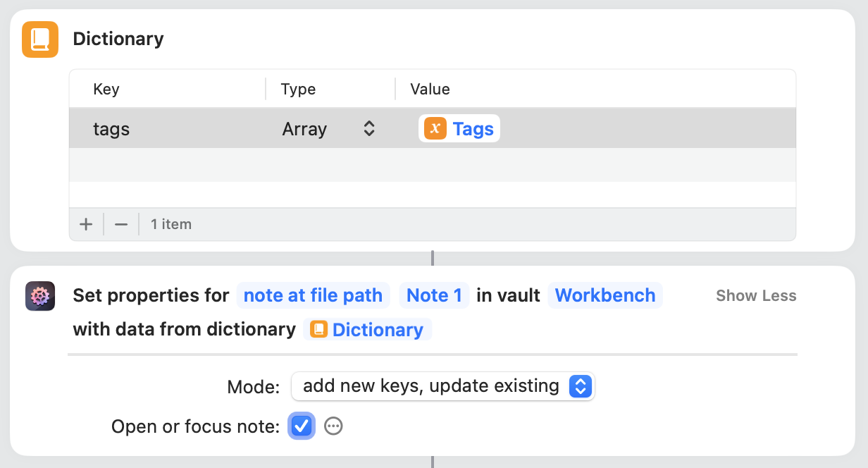Viewport: 868px width, 468px height.
Task: Click the Key column header
Action: point(106,90)
